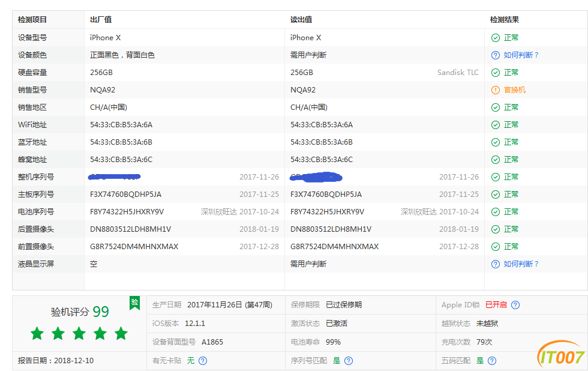Click the first green rating star
Screen dimensions: 588x371
pyautogui.click(x=37, y=333)
